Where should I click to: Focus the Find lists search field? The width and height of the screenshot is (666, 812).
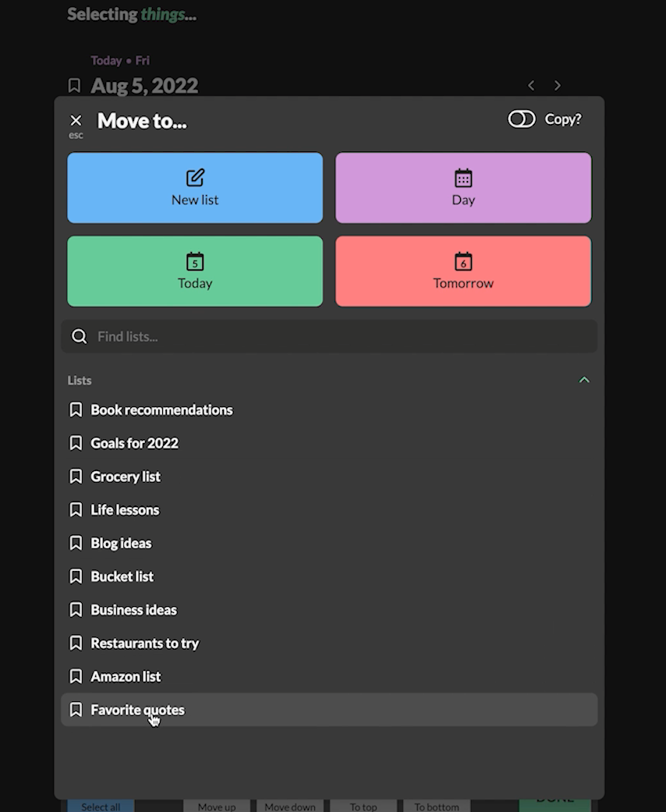[329, 337]
